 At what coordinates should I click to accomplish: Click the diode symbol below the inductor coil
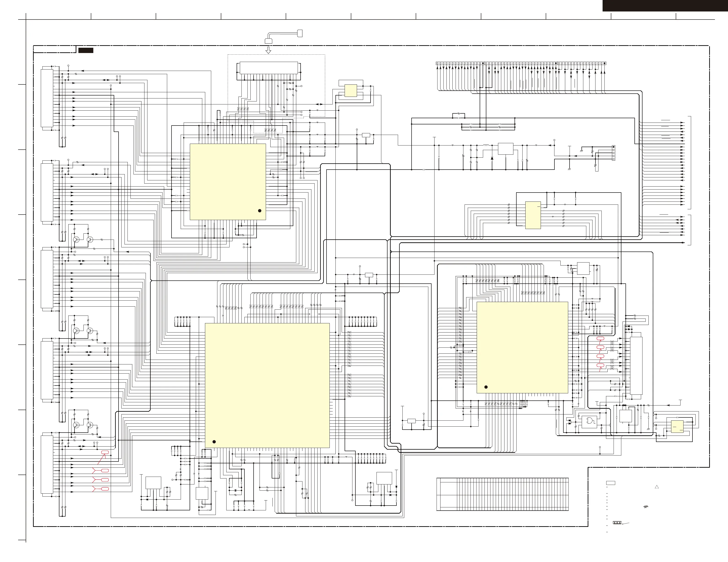(492, 158)
